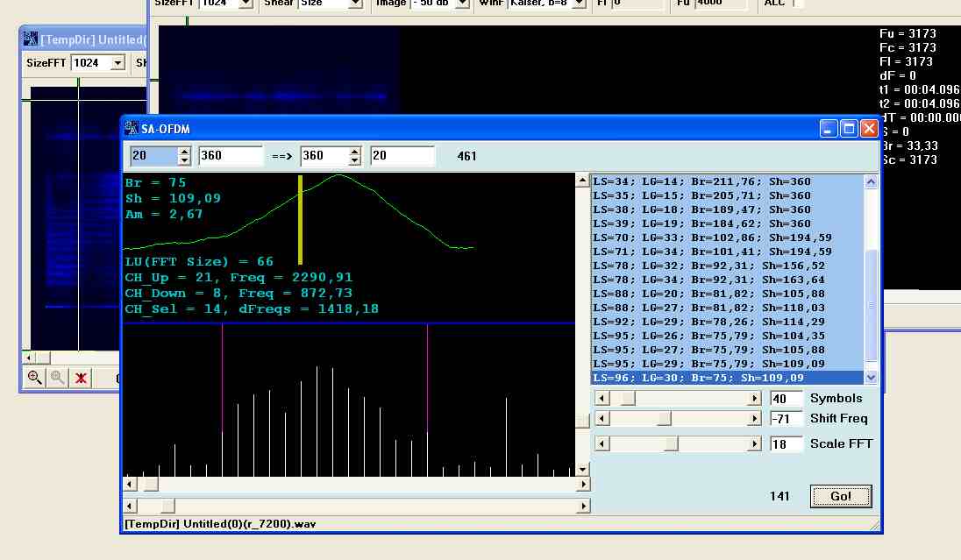Click the Symbols slider thumb
Viewport: 961px width, 560px height.
pyautogui.click(x=628, y=398)
